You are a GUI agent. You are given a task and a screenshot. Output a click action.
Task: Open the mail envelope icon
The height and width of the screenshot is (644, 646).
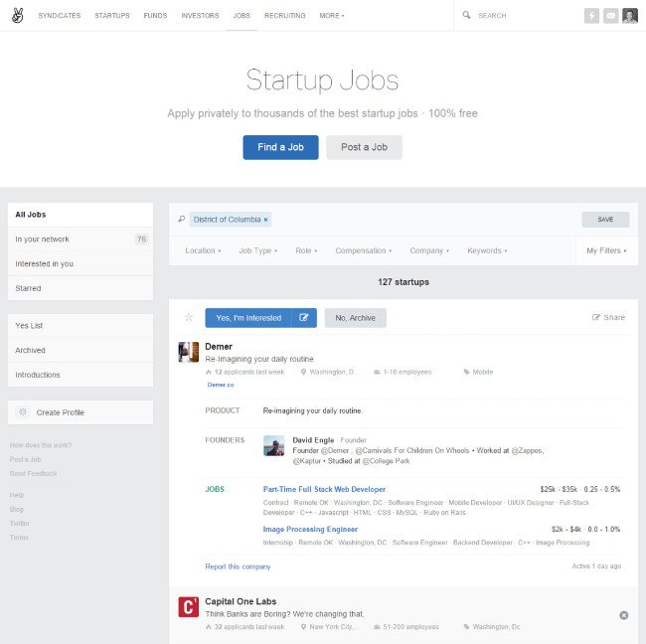click(x=610, y=16)
